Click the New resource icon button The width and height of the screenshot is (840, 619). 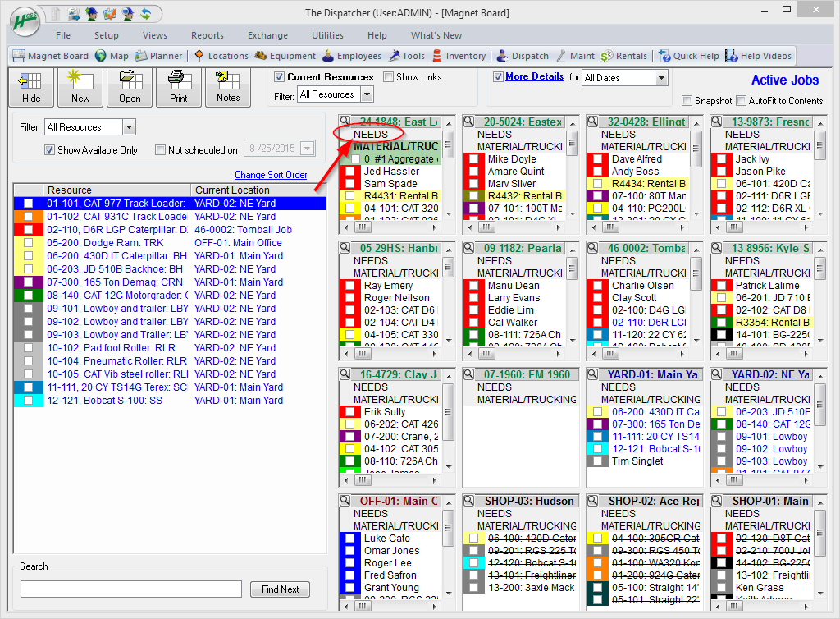point(80,86)
